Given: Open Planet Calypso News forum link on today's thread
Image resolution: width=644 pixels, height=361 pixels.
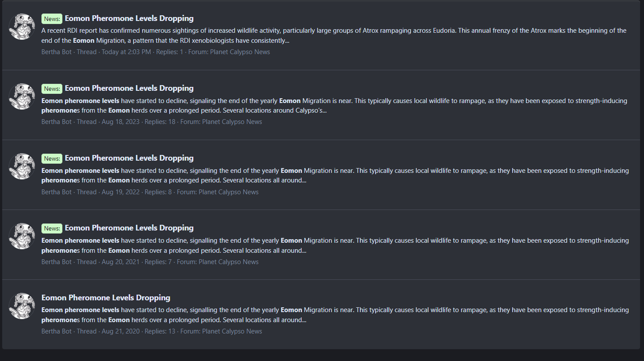Looking at the screenshot, I should pos(240,52).
